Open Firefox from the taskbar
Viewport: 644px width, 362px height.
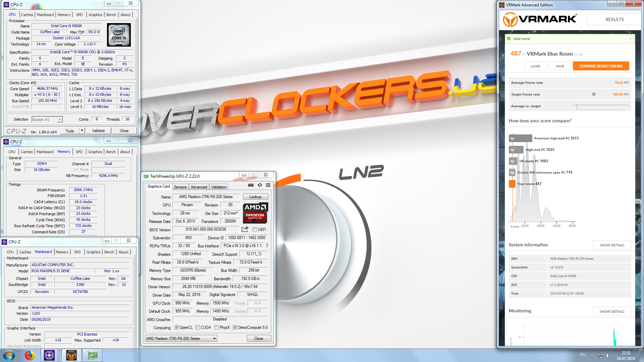30,355
